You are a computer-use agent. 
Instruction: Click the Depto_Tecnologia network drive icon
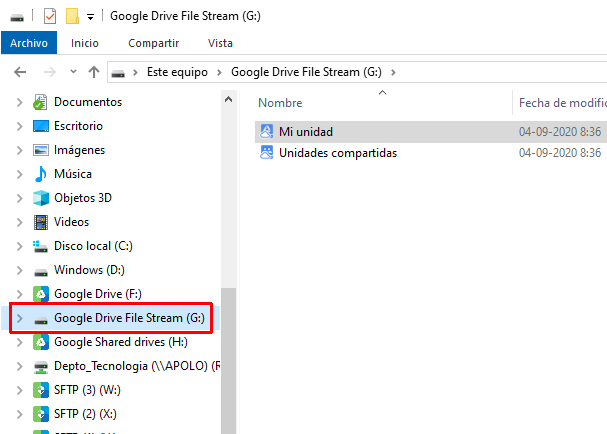pyautogui.click(x=41, y=367)
